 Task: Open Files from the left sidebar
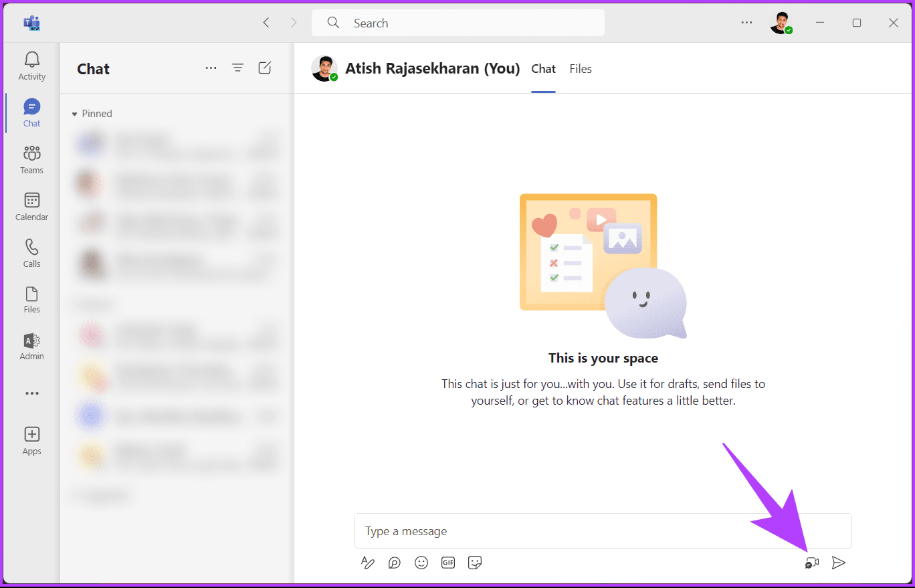point(31,299)
